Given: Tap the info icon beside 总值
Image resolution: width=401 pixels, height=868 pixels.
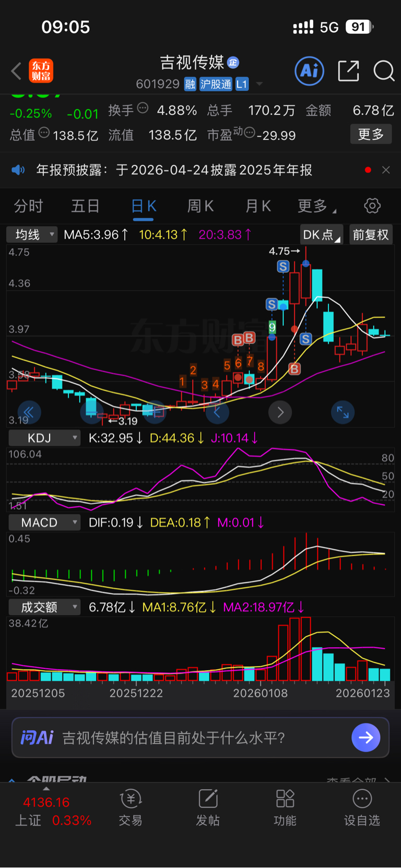Looking at the screenshot, I should click(44, 133).
